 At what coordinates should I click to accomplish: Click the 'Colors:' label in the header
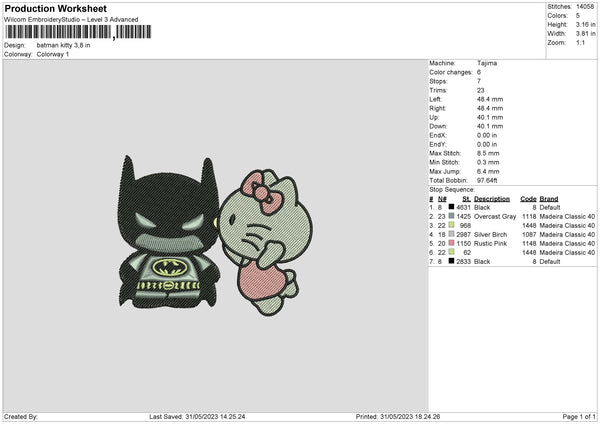click(557, 16)
